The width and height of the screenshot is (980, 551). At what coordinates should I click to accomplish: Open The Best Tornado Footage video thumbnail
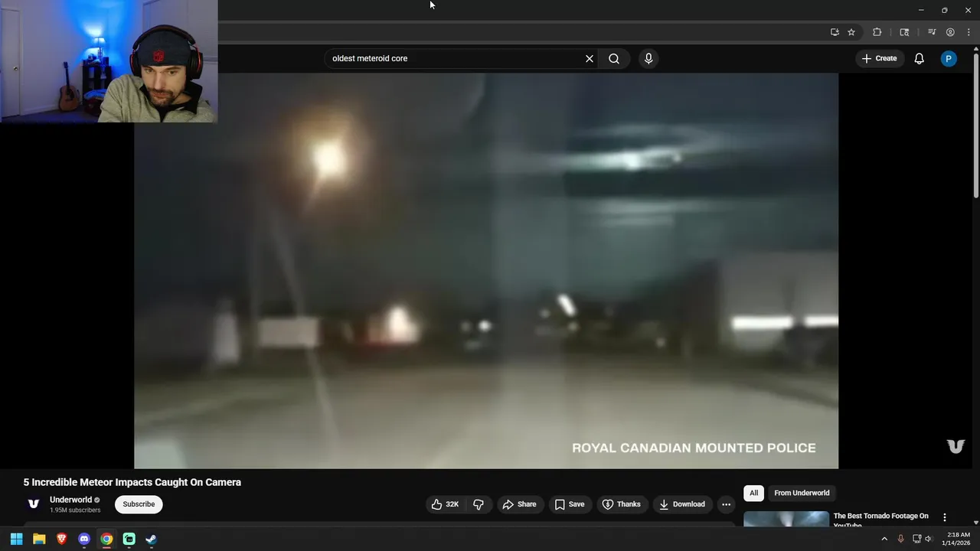[x=786, y=520]
